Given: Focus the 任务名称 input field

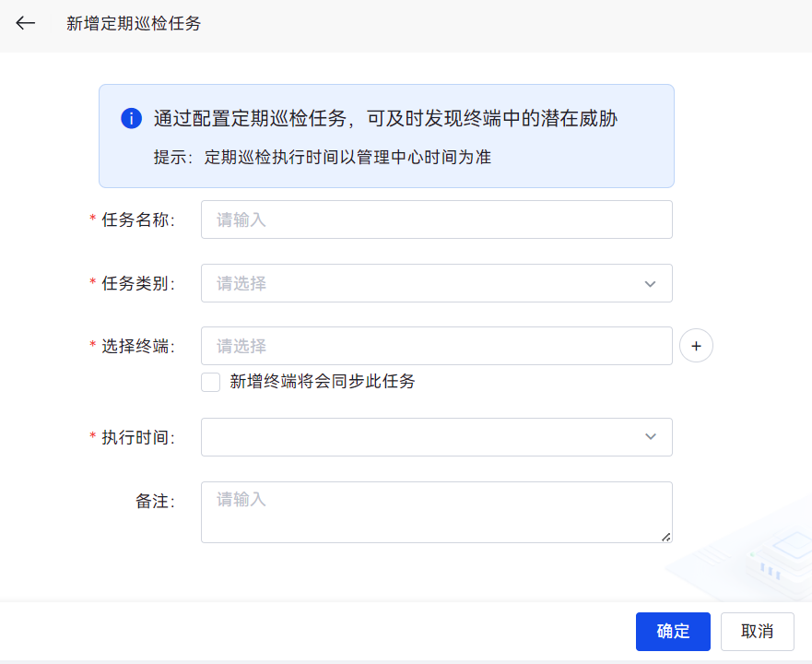Looking at the screenshot, I should tap(436, 219).
